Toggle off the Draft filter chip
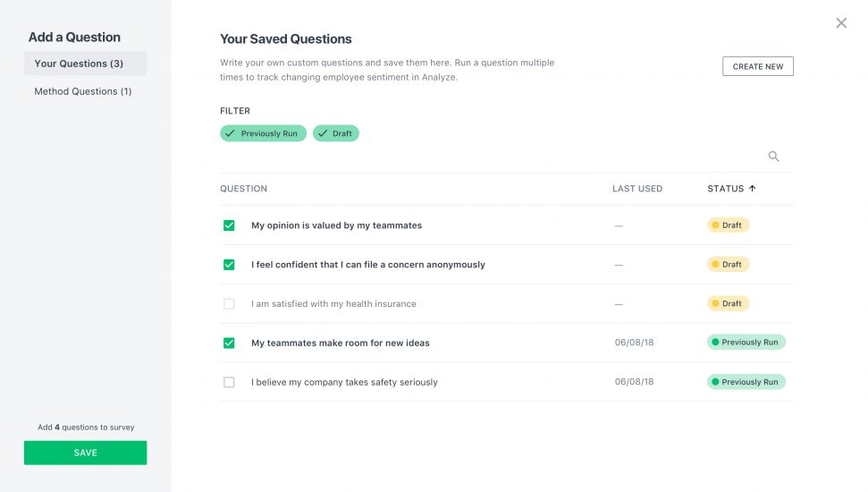The image size is (868, 492). (335, 133)
